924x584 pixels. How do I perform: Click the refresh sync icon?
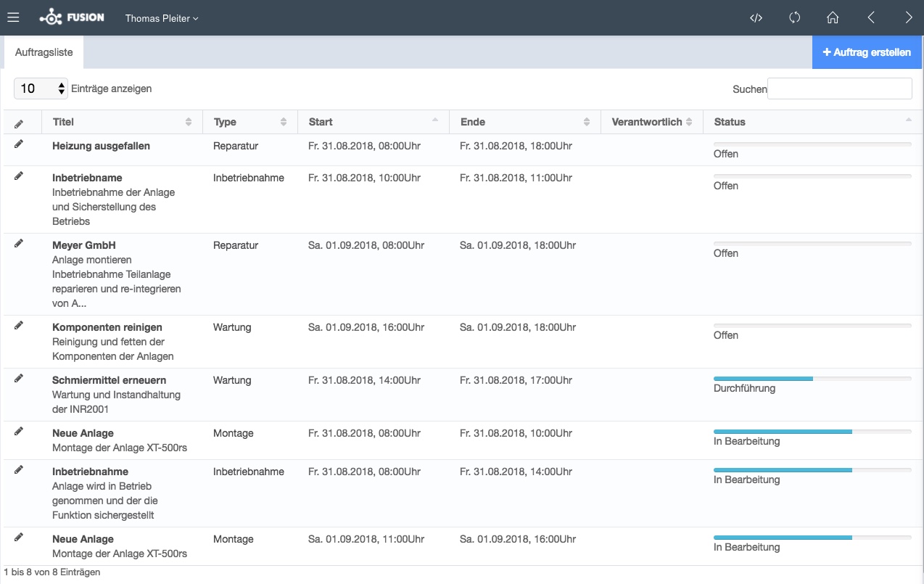[794, 17]
